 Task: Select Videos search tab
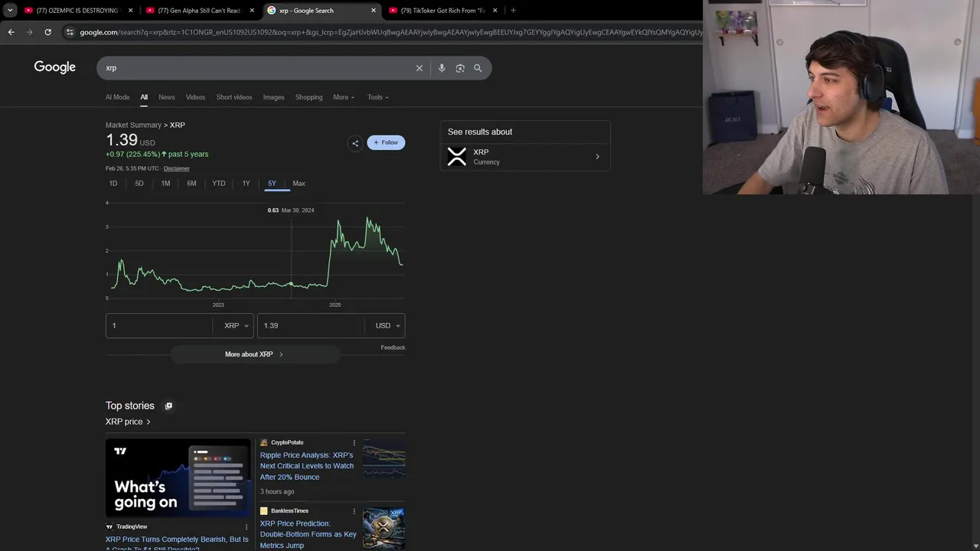(x=195, y=97)
